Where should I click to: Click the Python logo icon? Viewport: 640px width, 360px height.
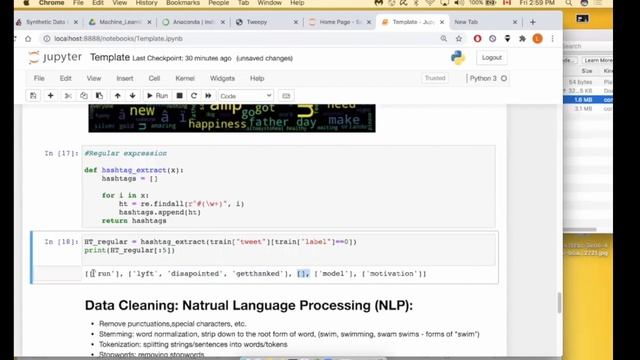pyautogui.click(x=458, y=58)
